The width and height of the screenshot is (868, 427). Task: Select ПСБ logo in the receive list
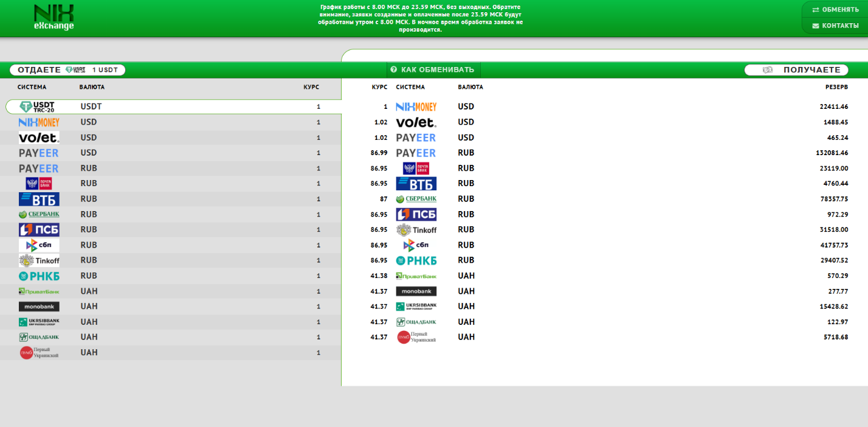pyautogui.click(x=416, y=214)
